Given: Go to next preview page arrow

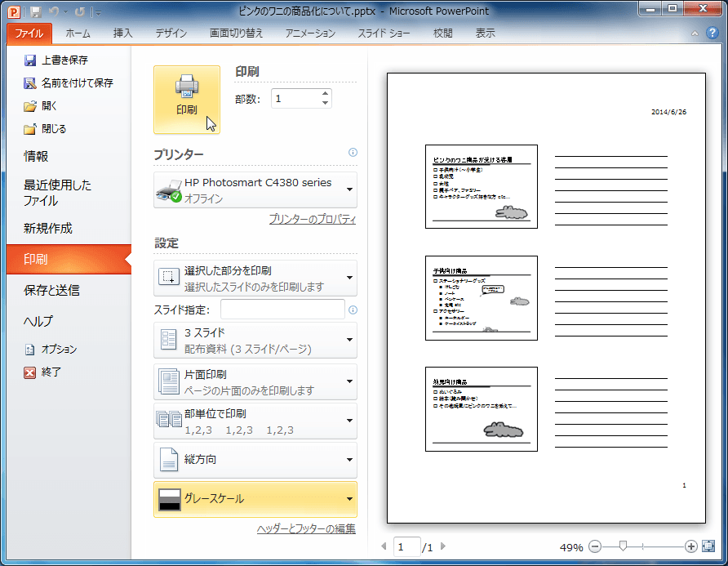Looking at the screenshot, I should (x=443, y=546).
